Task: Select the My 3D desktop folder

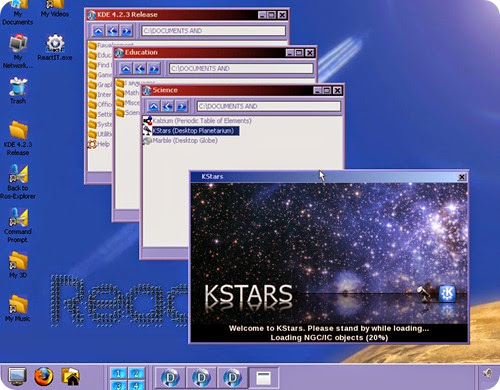Action: coord(18,265)
